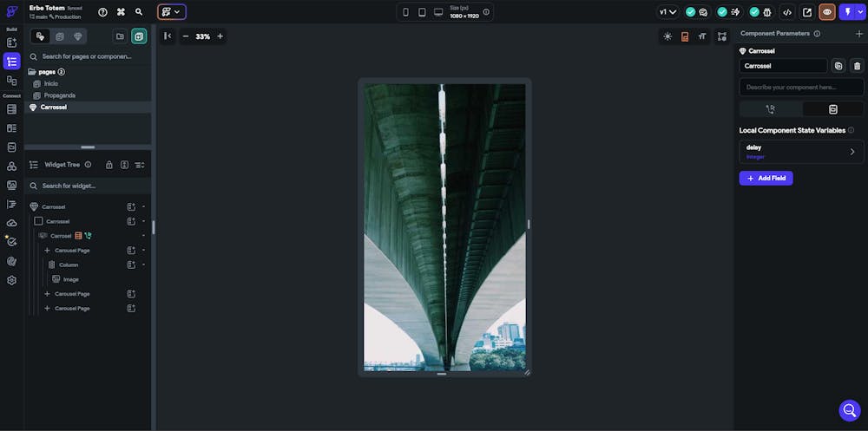The image size is (868, 431).
Task: Toggle orange device frame display icon
Action: tap(685, 36)
